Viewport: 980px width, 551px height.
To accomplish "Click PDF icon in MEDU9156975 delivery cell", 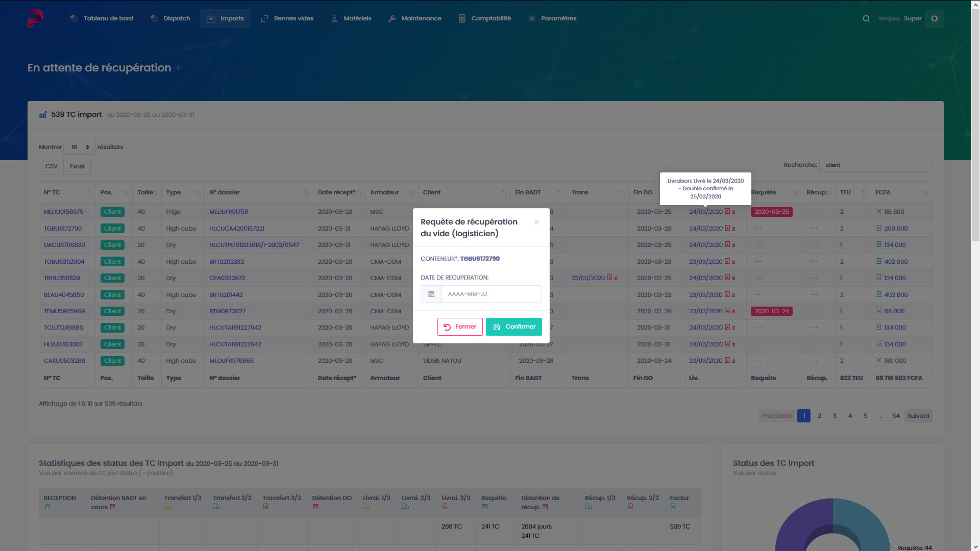I will point(727,211).
